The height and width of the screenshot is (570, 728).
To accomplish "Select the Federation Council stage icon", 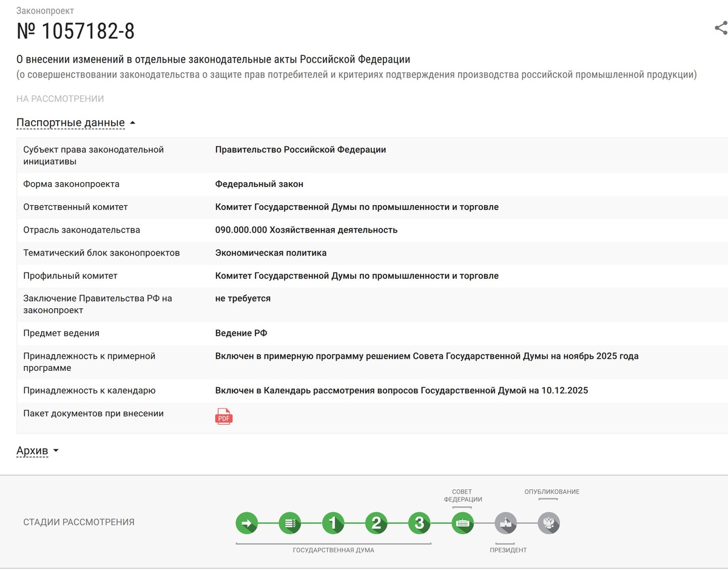I will tap(463, 523).
